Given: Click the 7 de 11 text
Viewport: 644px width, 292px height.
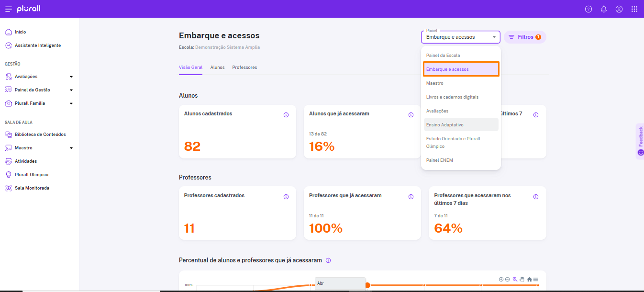Looking at the screenshot, I should point(441,216).
